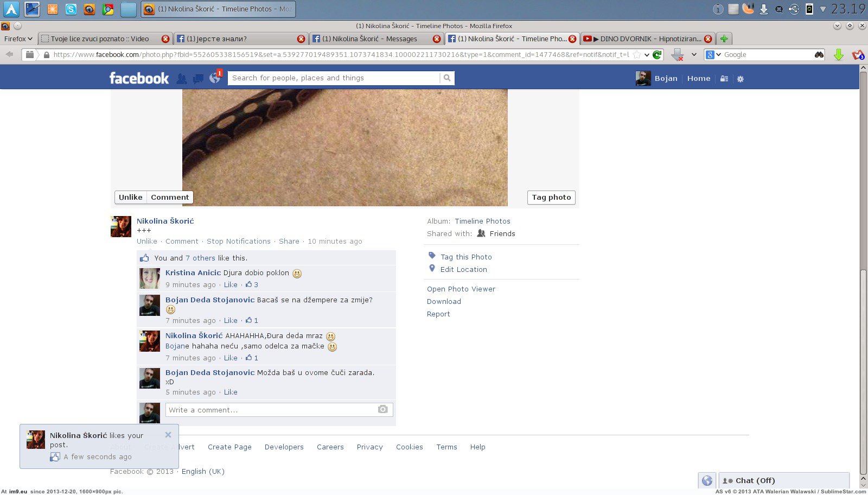Click the search magnifier icon on Facebook
This screenshot has height=495, width=868.
447,78
